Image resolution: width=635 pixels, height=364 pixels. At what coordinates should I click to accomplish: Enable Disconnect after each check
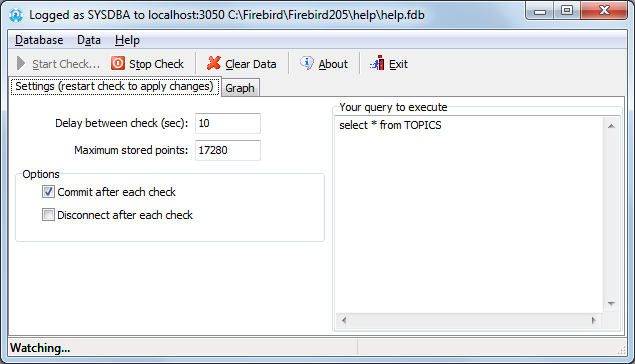pos(48,215)
